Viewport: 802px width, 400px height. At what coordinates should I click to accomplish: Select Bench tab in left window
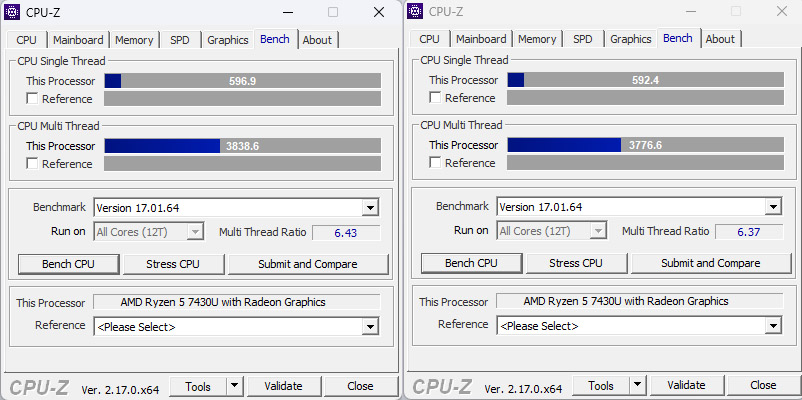click(x=275, y=39)
